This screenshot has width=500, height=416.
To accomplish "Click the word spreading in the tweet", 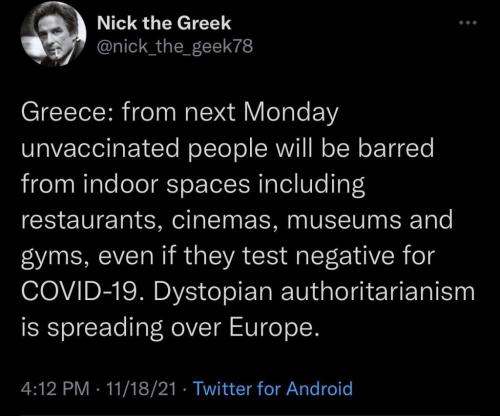I will click(x=105, y=329).
